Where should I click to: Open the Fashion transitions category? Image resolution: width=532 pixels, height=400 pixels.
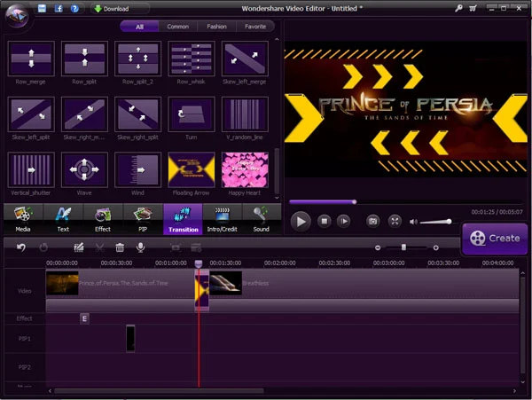(x=215, y=27)
